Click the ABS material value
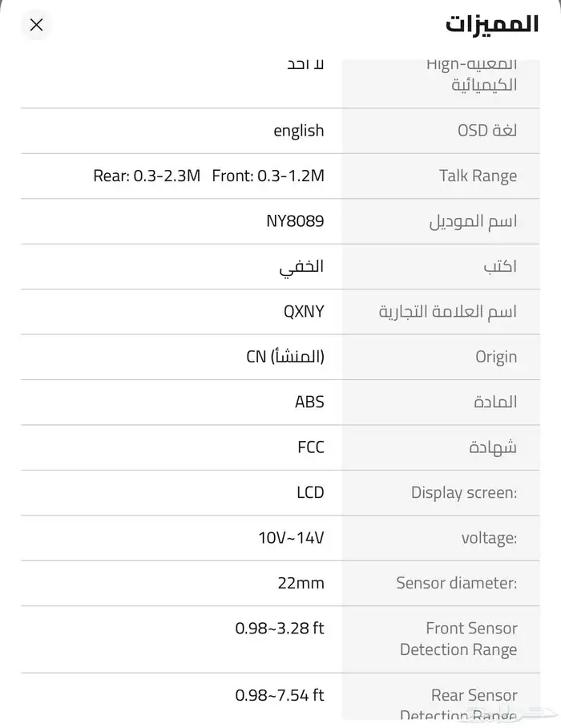 point(309,402)
